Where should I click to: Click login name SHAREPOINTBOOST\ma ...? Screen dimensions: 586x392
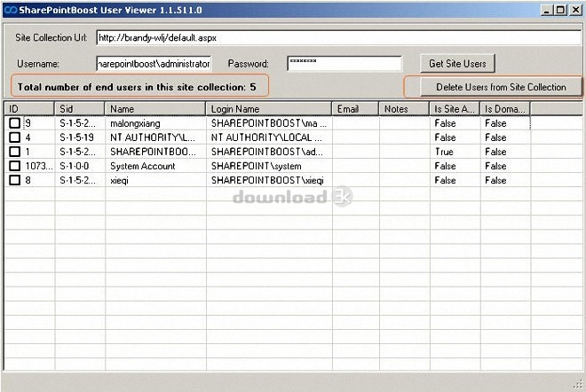click(x=269, y=123)
